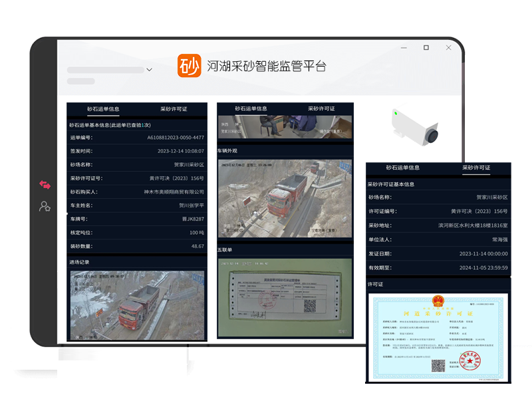This screenshot has width=532, height=399.
Task: View the 车辆外观 truck photo
Action: click(285, 196)
